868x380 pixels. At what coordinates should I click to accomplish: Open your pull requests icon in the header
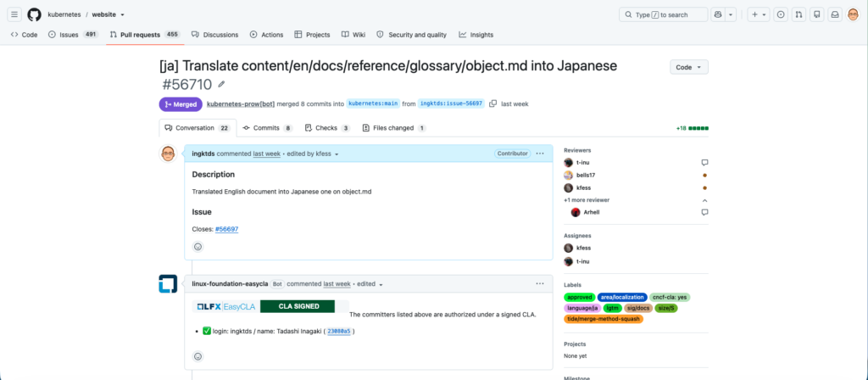click(x=798, y=14)
